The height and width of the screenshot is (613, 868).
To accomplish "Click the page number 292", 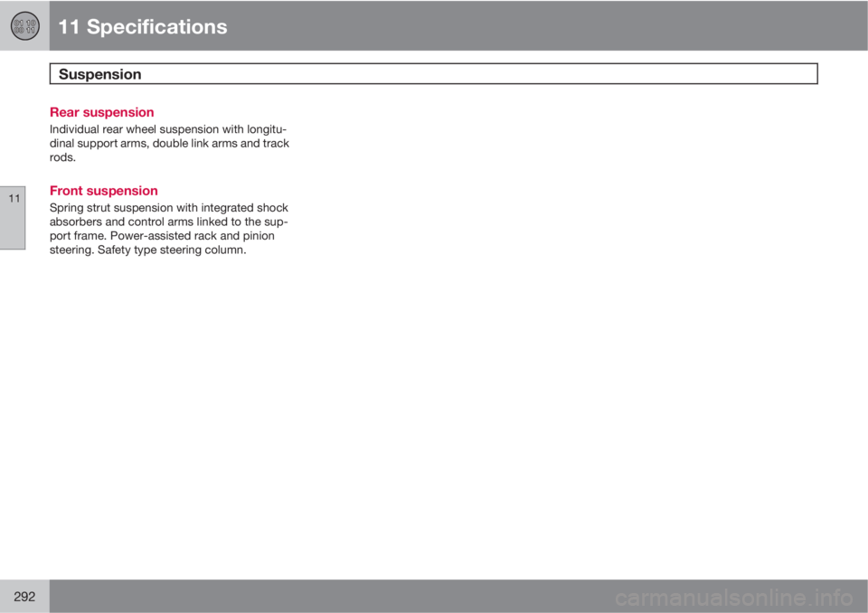I will click(24, 597).
